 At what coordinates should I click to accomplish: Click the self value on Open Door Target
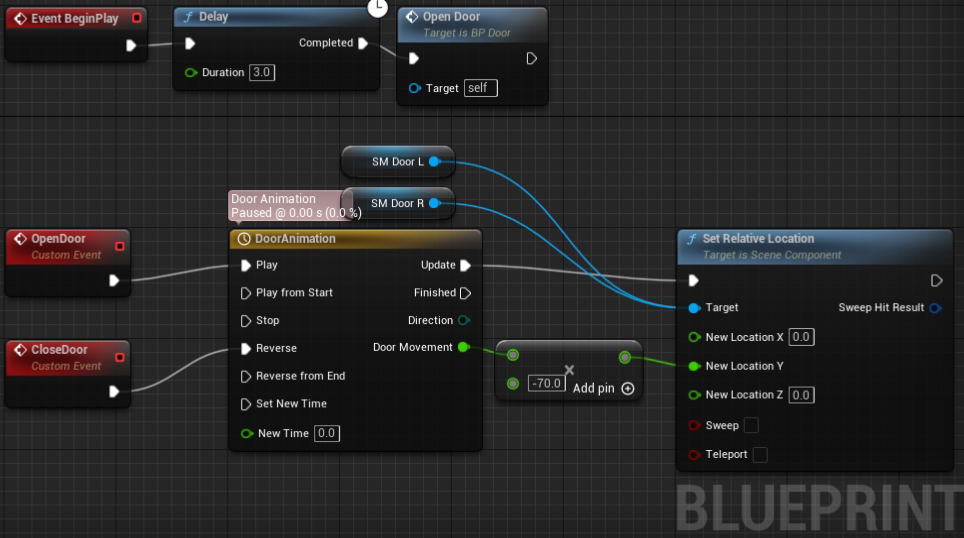[481, 88]
